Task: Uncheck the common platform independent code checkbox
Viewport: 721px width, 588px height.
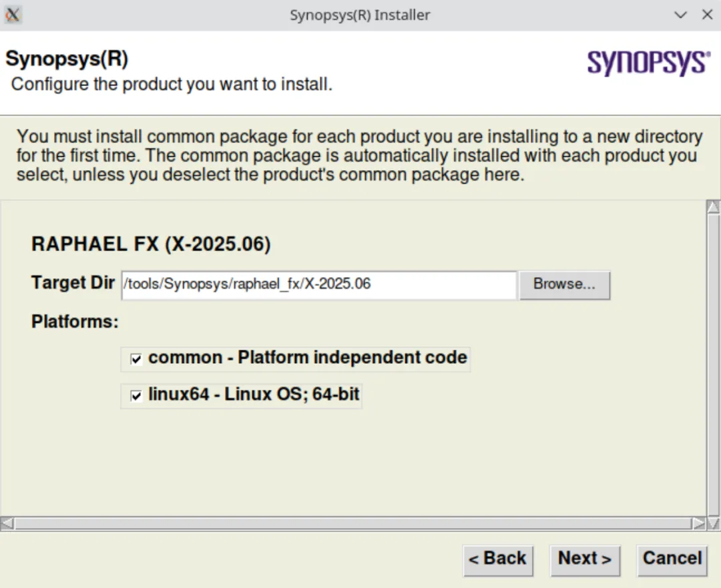Action: pos(136,359)
